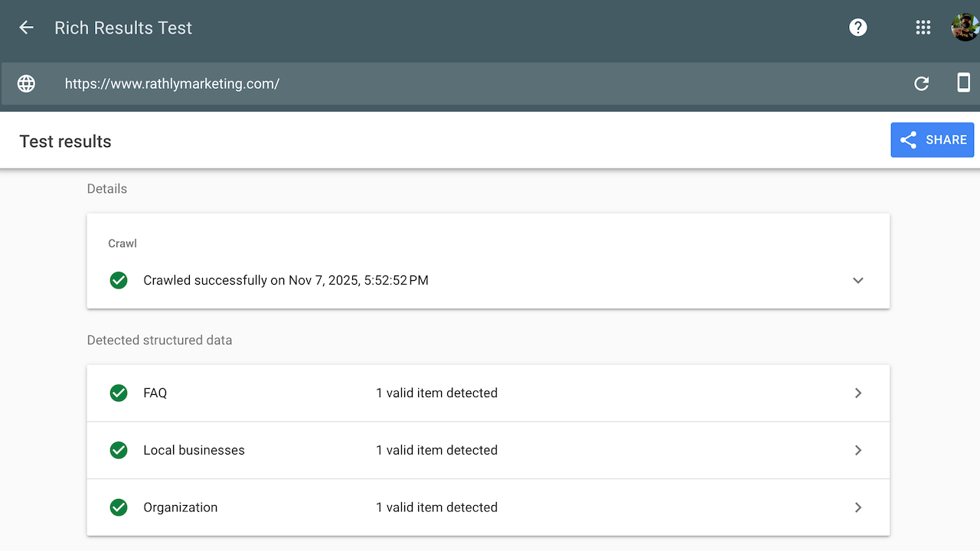Click the green check beside Local businesses
The height and width of the screenshot is (551, 980).
(118, 450)
